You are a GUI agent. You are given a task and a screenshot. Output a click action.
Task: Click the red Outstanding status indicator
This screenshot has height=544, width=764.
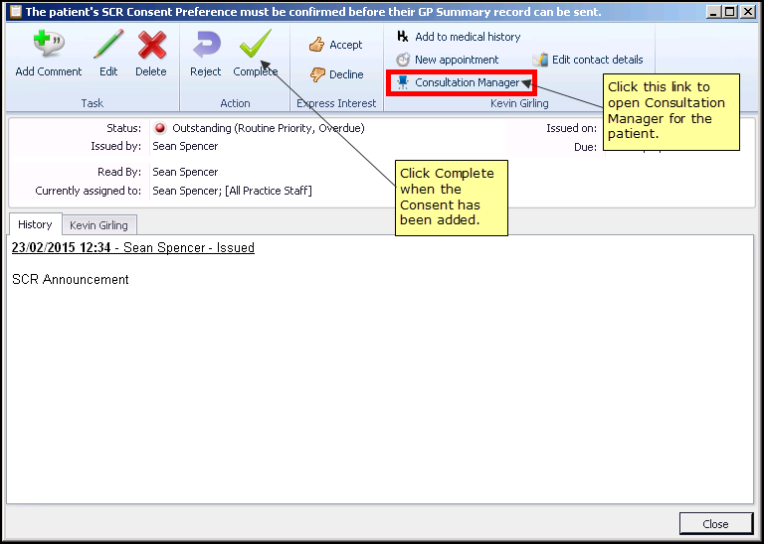[x=159, y=129]
